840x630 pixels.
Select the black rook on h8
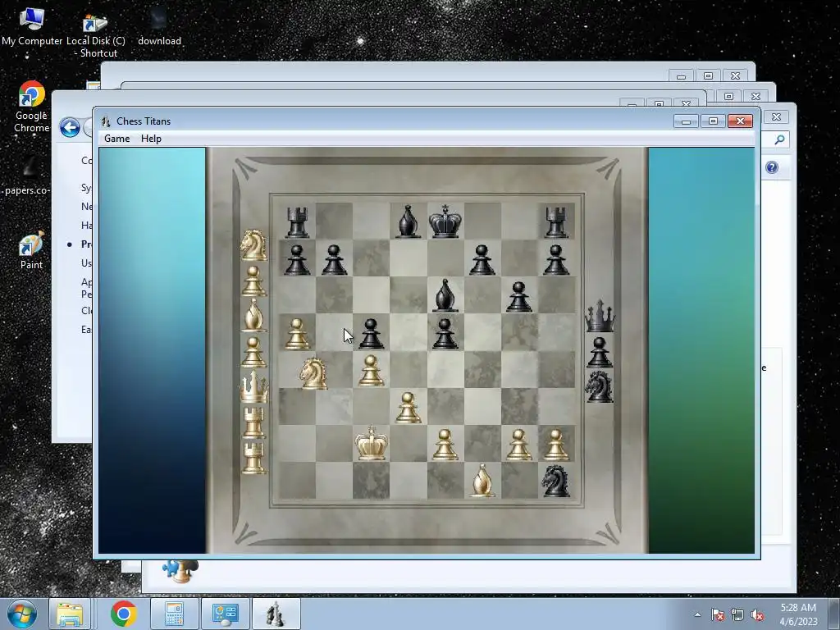555,221
